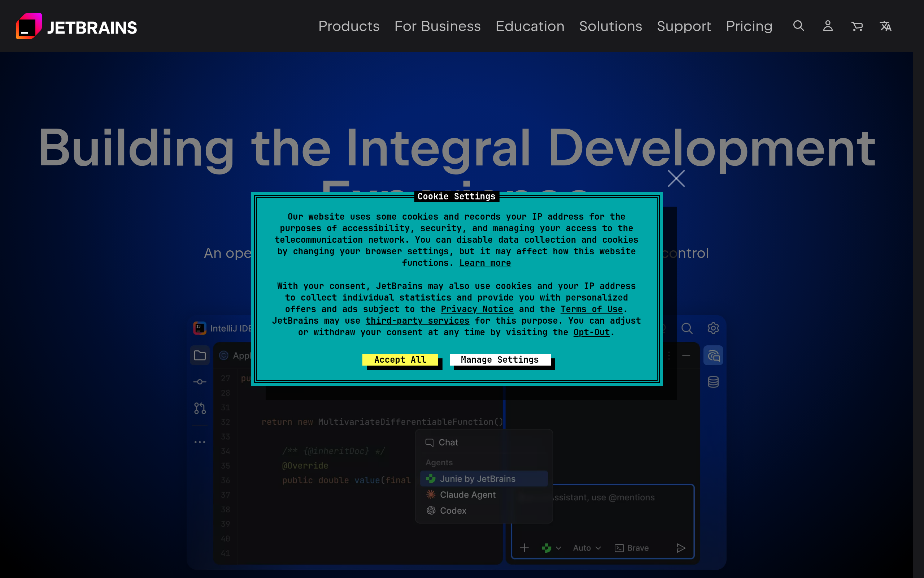
Task: Follow the Learn more link
Action: [x=485, y=263]
